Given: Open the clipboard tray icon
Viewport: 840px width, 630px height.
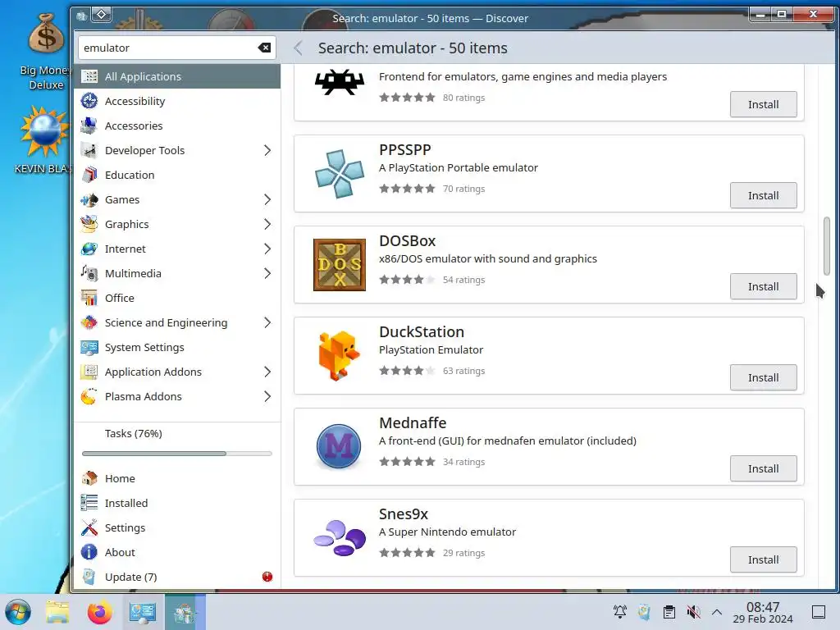Looking at the screenshot, I should coord(669,612).
